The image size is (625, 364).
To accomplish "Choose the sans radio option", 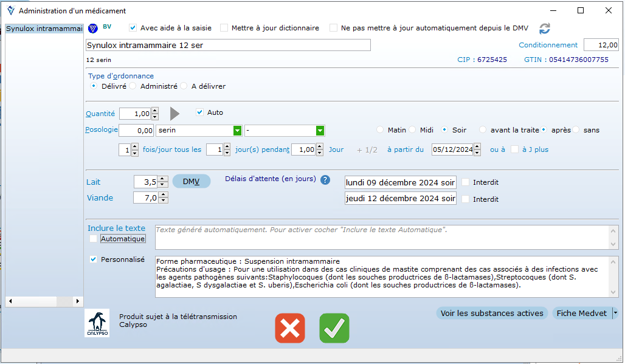I will [x=576, y=130].
